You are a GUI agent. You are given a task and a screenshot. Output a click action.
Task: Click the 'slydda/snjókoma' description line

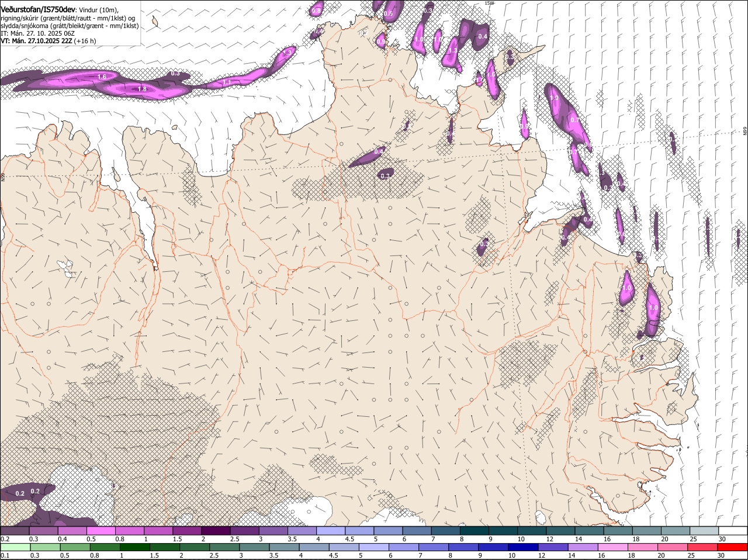[70, 26]
